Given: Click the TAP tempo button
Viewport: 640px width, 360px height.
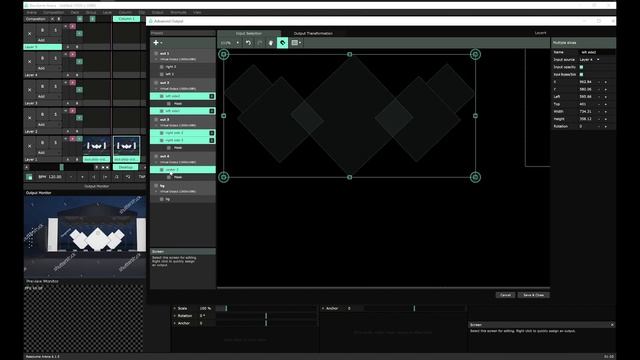Looking at the screenshot, I should point(142,177).
